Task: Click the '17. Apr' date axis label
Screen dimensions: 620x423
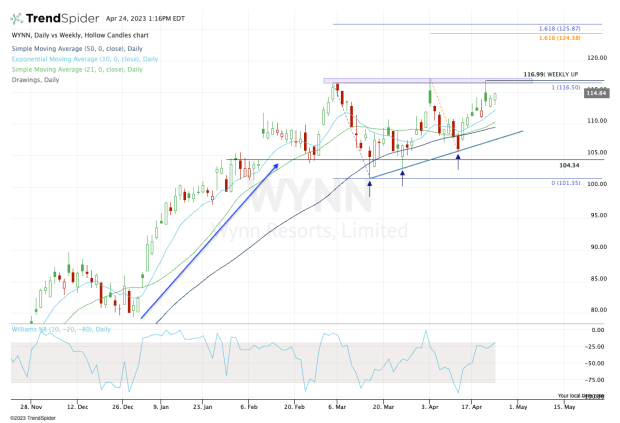Action: coord(472,407)
